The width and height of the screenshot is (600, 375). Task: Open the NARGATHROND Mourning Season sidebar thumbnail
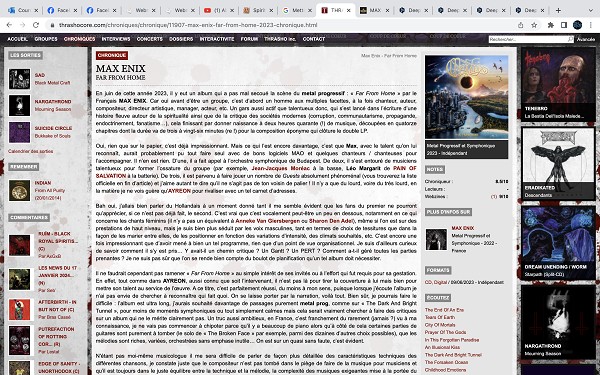pyautogui.click(x=20, y=105)
